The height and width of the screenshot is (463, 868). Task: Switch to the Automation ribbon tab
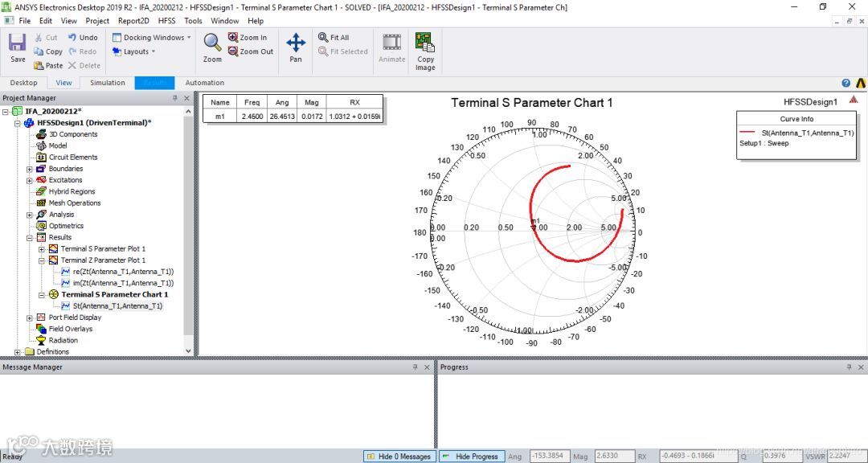(205, 83)
